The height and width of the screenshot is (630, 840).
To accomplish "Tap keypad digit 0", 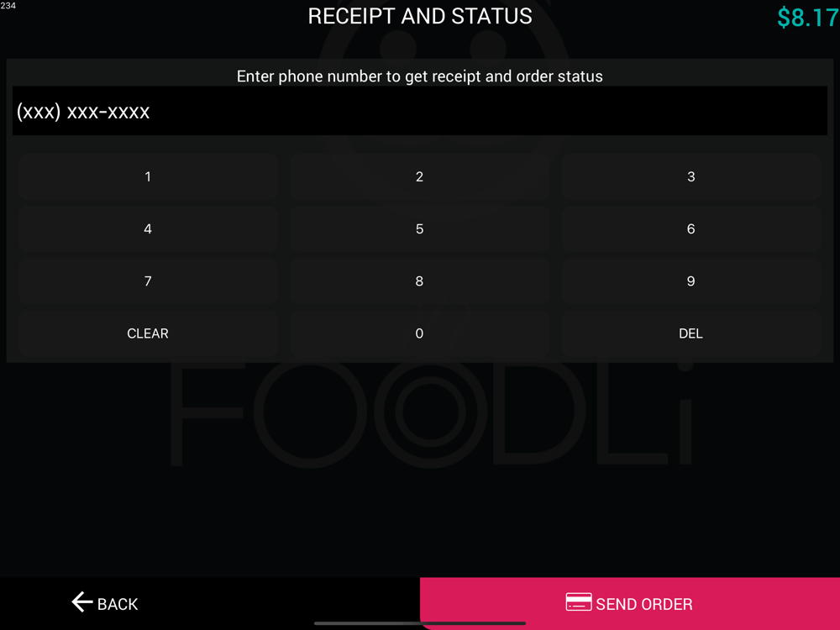I will click(419, 333).
